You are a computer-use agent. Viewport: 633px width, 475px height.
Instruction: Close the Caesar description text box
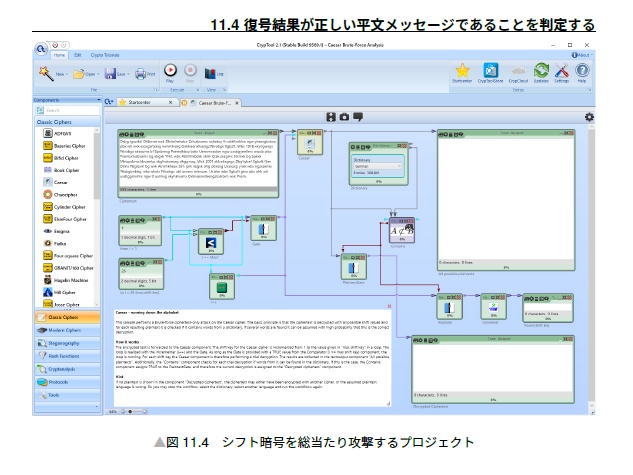pyautogui.click(x=389, y=306)
